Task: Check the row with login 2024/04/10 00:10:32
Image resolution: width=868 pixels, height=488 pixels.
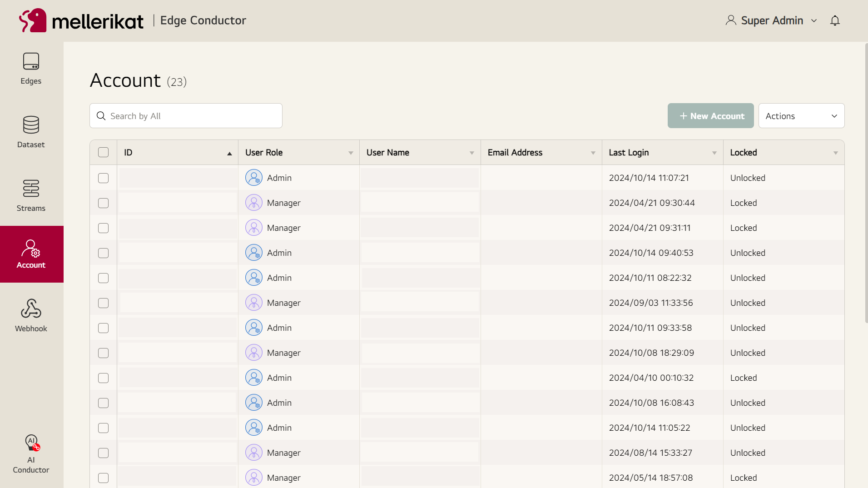Action: 104,378
